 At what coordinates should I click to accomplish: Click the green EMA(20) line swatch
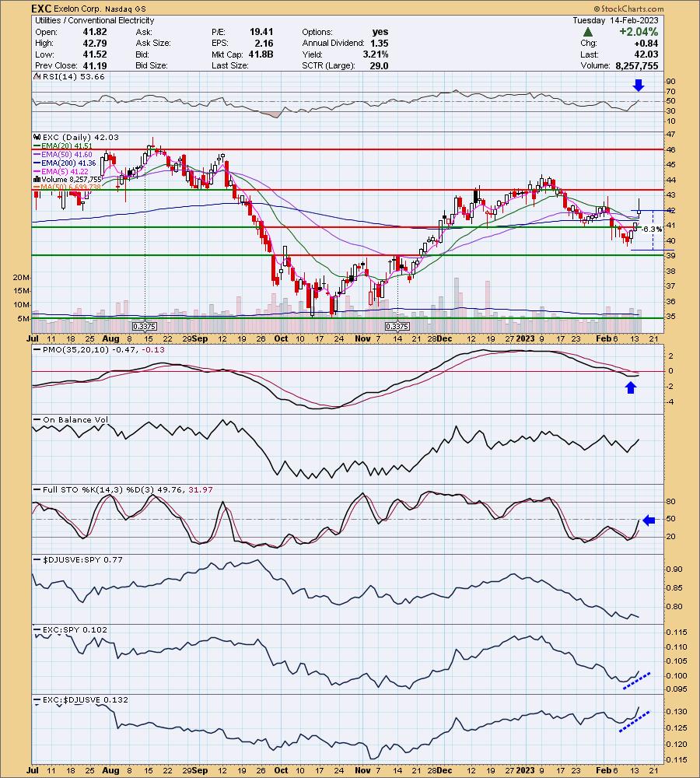coord(37,146)
